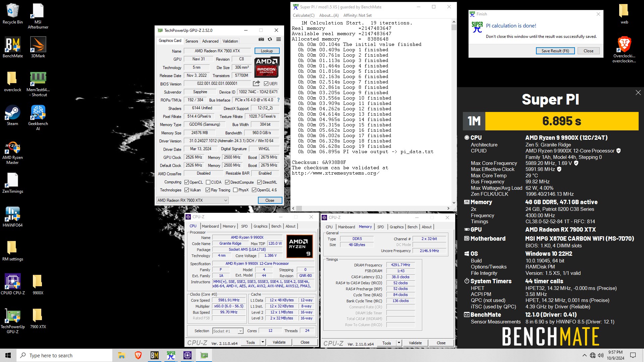Toggle DirectML checkbox in GPU-Z

point(259,182)
